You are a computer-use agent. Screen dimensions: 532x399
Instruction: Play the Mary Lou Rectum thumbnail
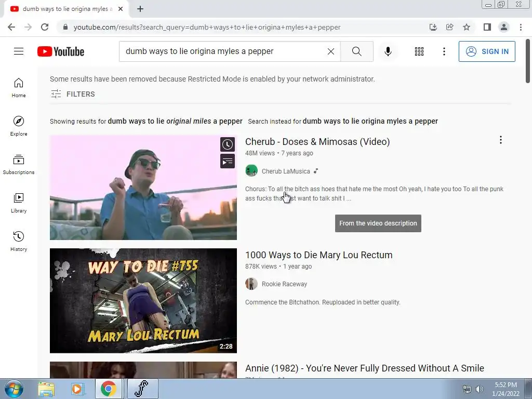(143, 301)
